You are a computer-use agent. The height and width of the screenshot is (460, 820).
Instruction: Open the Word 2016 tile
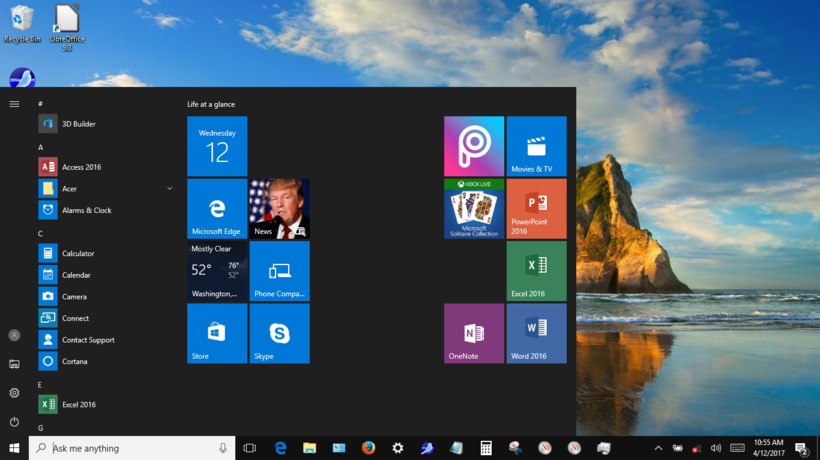pos(537,334)
